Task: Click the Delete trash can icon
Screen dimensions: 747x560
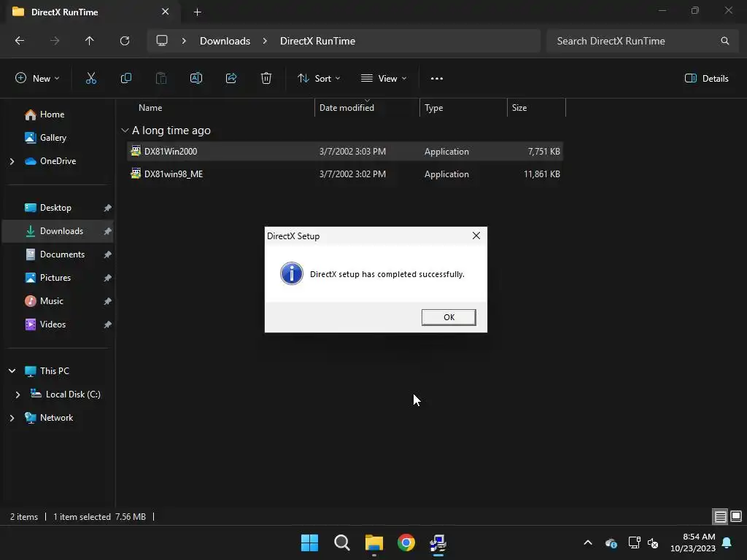Action: click(266, 79)
